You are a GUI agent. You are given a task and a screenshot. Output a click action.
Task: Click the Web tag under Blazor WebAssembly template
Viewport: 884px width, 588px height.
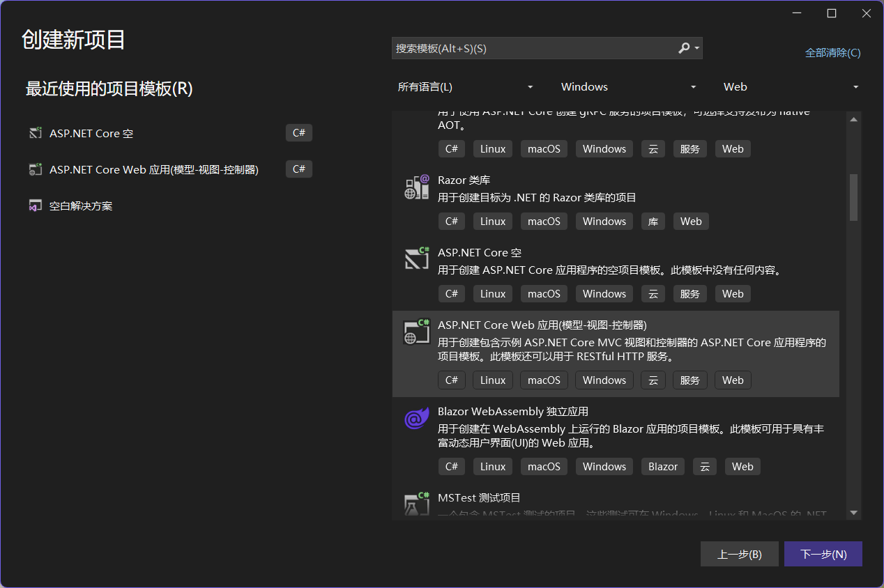(742, 467)
